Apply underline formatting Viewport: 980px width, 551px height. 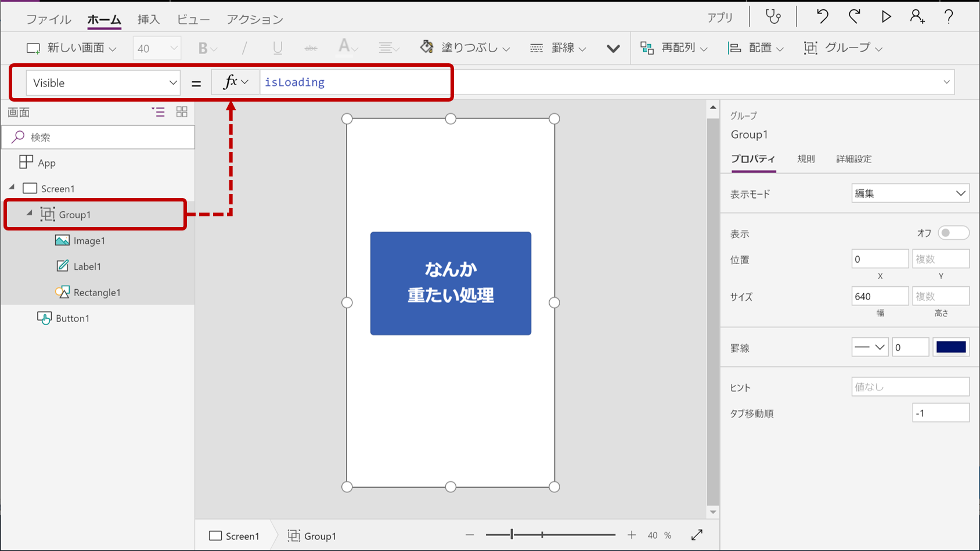(277, 48)
